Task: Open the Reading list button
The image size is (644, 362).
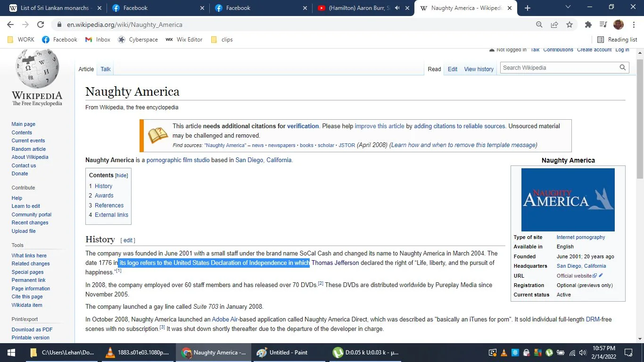Action: point(617,40)
